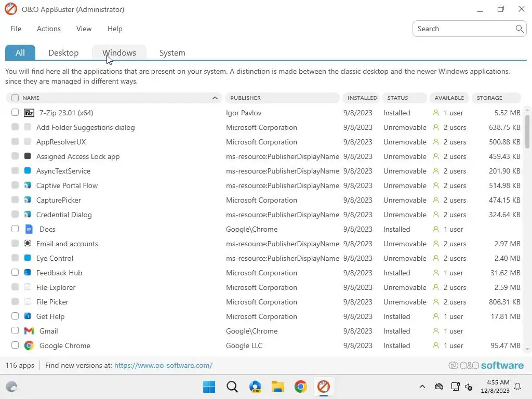Open the Help menu

[115, 29]
